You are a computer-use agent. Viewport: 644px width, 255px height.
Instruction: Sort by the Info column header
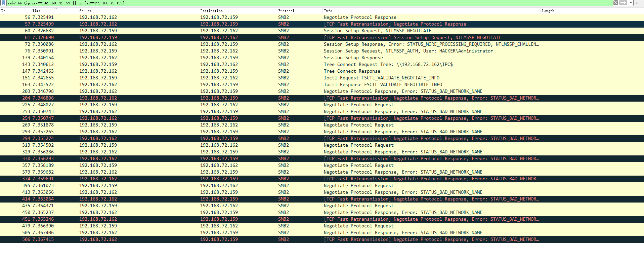pyautogui.click(x=431, y=11)
